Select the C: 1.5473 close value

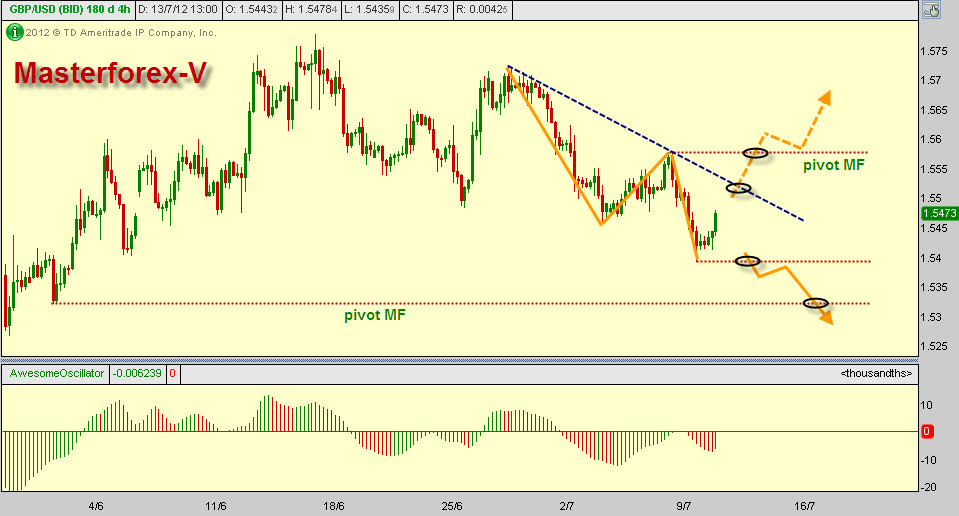(425, 10)
